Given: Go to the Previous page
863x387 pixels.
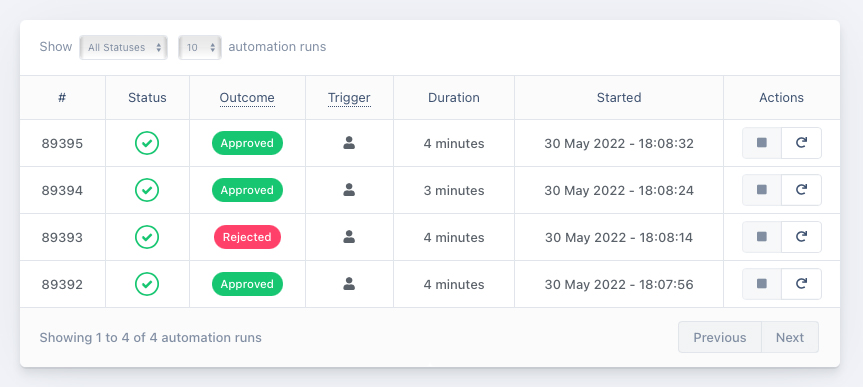Looking at the screenshot, I should tap(720, 337).
